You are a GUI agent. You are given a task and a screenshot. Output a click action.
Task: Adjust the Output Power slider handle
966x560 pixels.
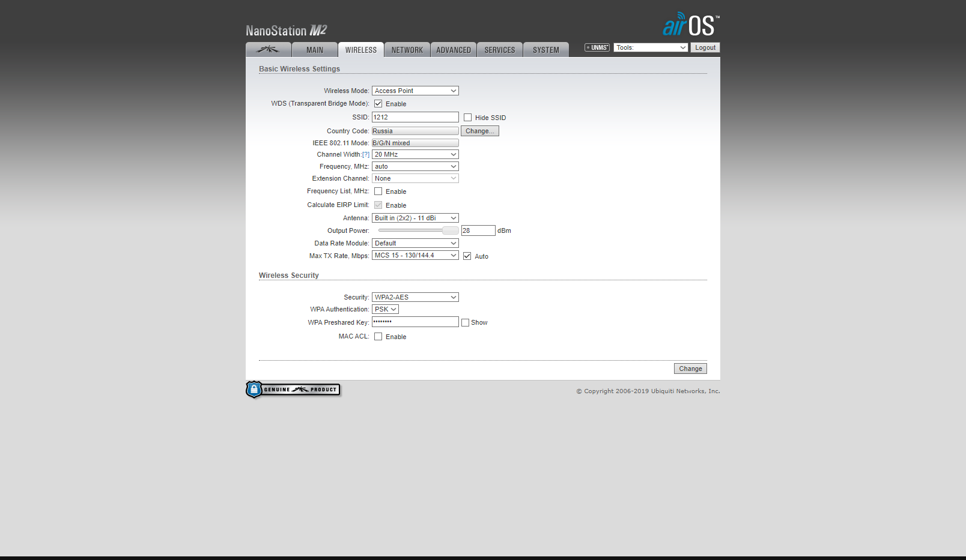pos(450,230)
